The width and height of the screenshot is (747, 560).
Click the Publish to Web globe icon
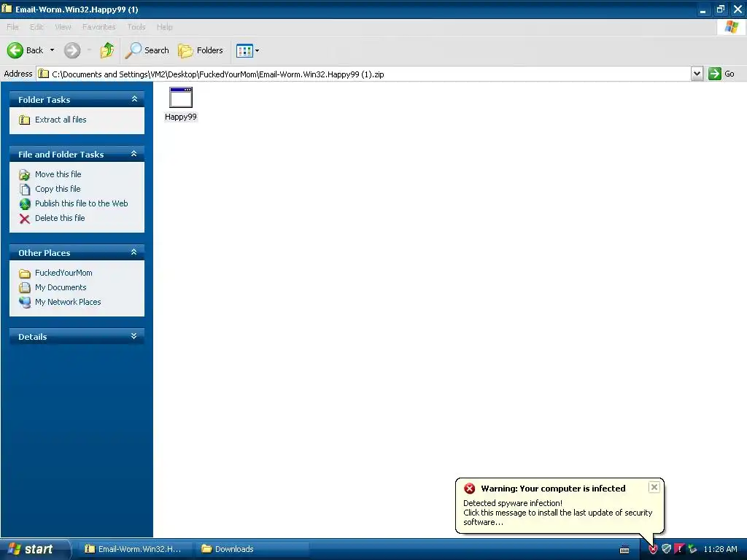click(24, 204)
